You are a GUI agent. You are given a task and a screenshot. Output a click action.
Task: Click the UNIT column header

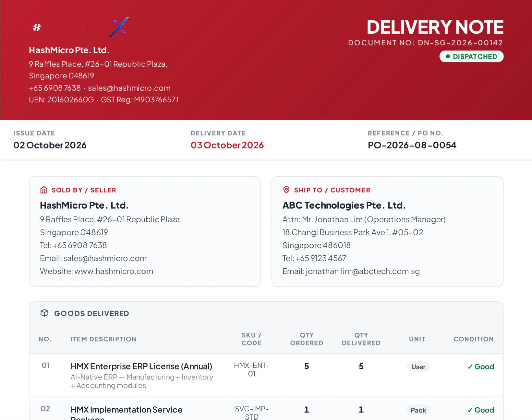[417, 339]
